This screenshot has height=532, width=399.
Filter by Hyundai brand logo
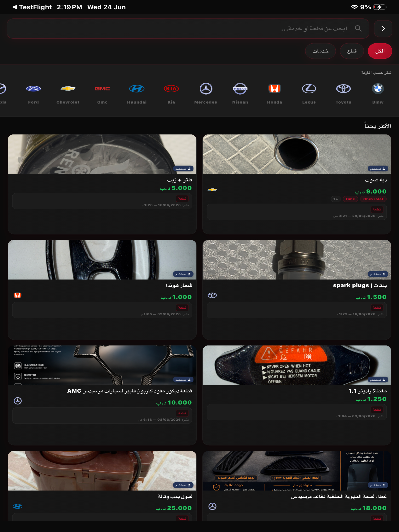coord(137,89)
